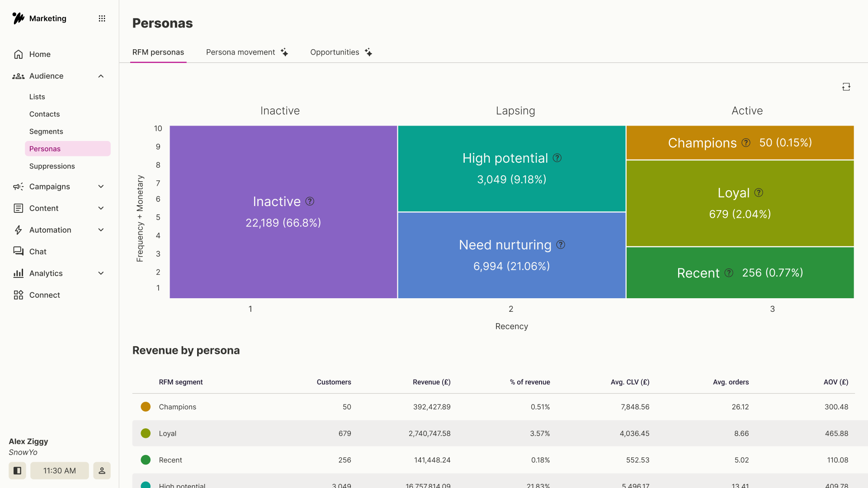
Task: Click the Customers column header
Action: [x=334, y=382]
